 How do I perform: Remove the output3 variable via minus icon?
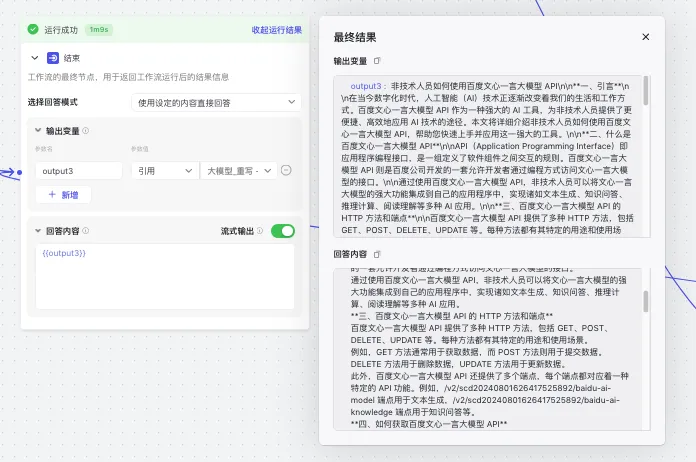pyautogui.click(x=286, y=170)
